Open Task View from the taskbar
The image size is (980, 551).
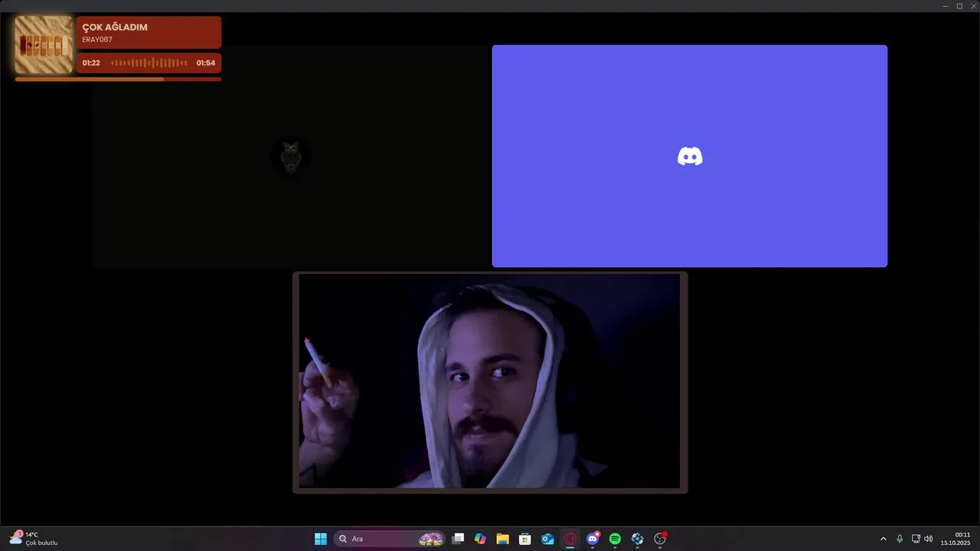(458, 539)
